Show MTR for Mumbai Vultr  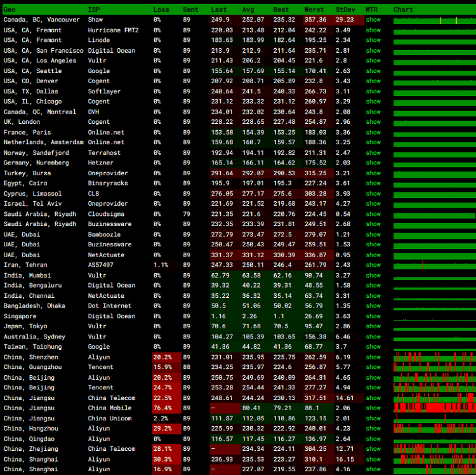click(x=373, y=276)
